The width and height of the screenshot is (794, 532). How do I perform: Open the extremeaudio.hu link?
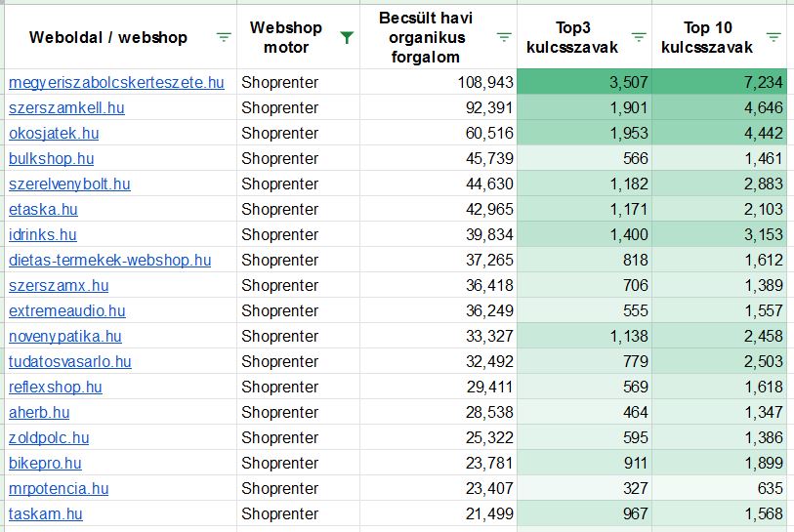66,310
